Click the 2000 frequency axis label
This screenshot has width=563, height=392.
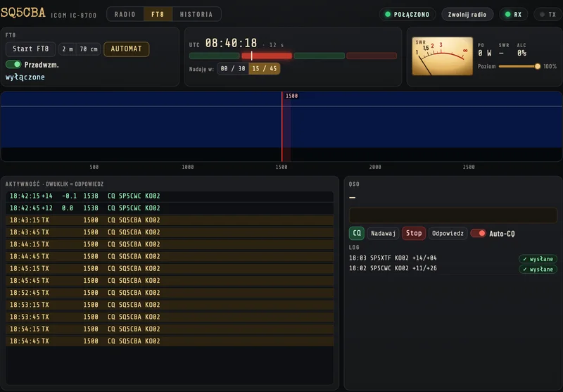coord(375,167)
